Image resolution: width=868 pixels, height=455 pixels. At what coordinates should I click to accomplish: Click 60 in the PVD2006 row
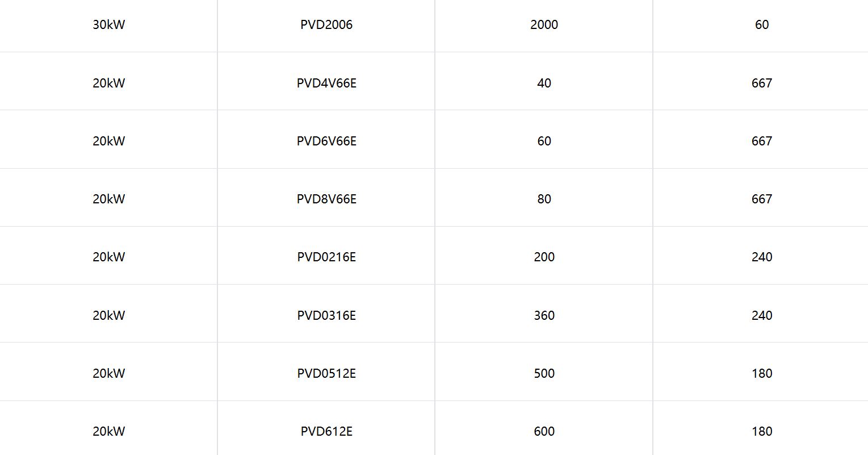tap(761, 24)
